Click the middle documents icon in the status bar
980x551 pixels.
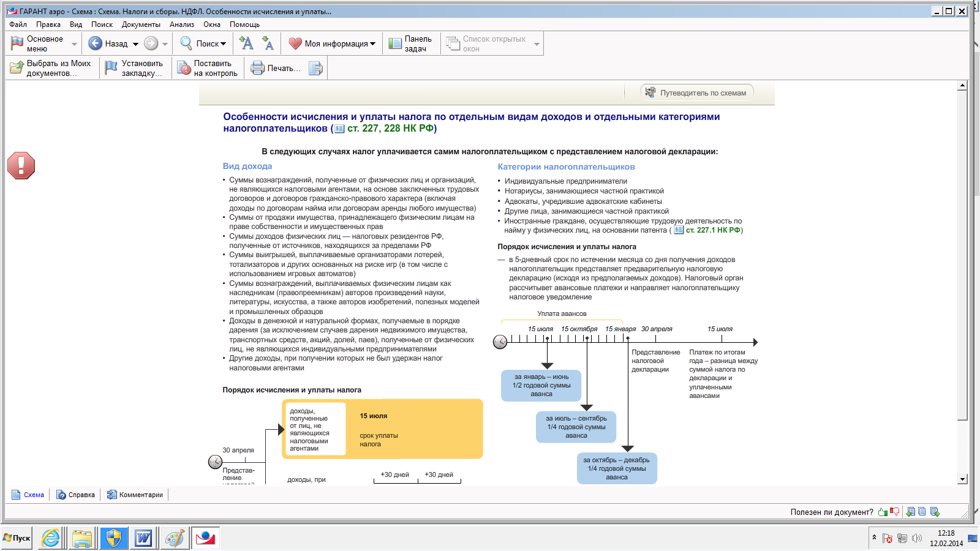[x=922, y=512]
